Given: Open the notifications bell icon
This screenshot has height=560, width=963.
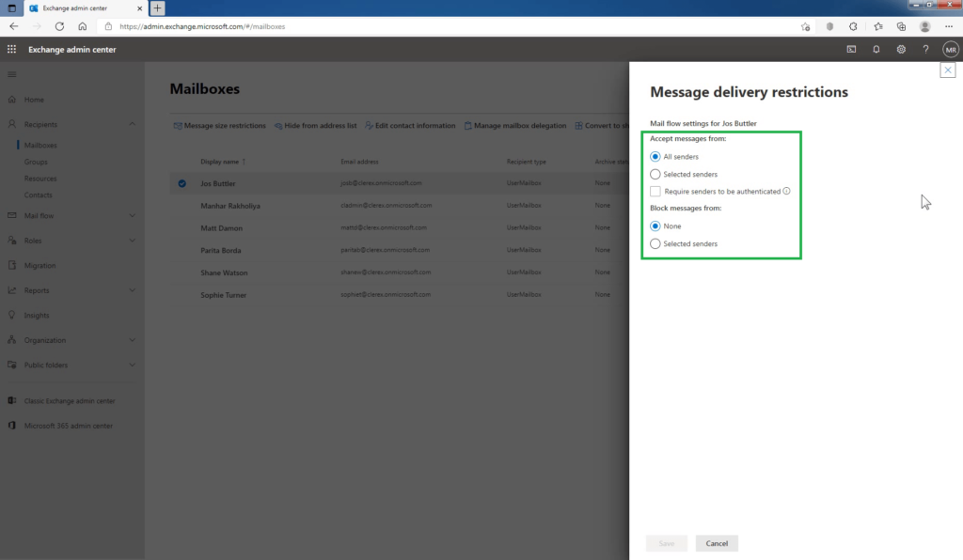Looking at the screenshot, I should (876, 49).
